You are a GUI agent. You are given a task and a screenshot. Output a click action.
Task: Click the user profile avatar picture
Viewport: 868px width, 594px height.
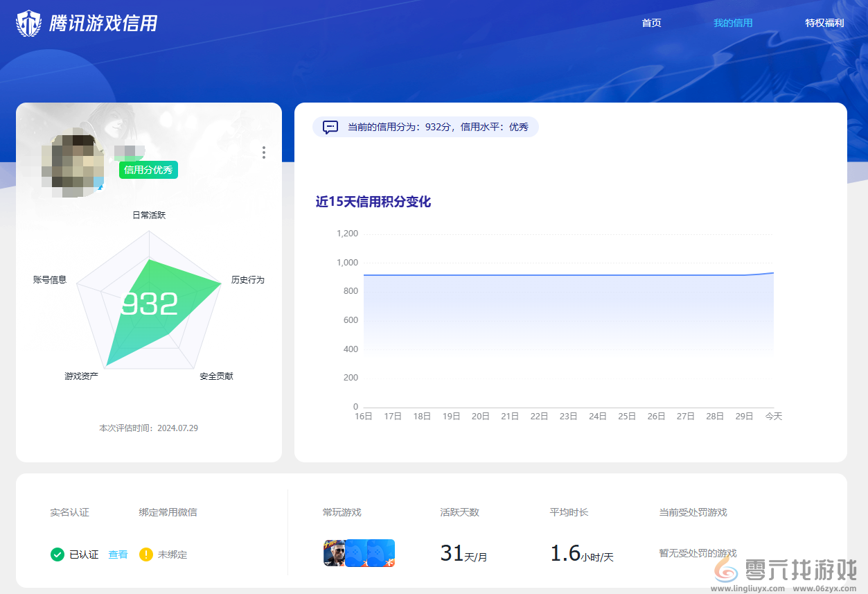pyautogui.click(x=71, y=165)
